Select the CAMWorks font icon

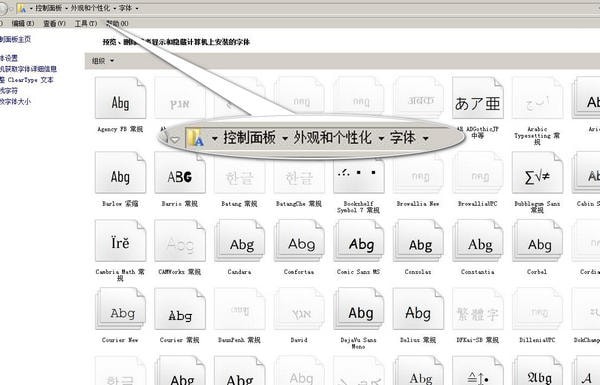[x=180, y=240]
